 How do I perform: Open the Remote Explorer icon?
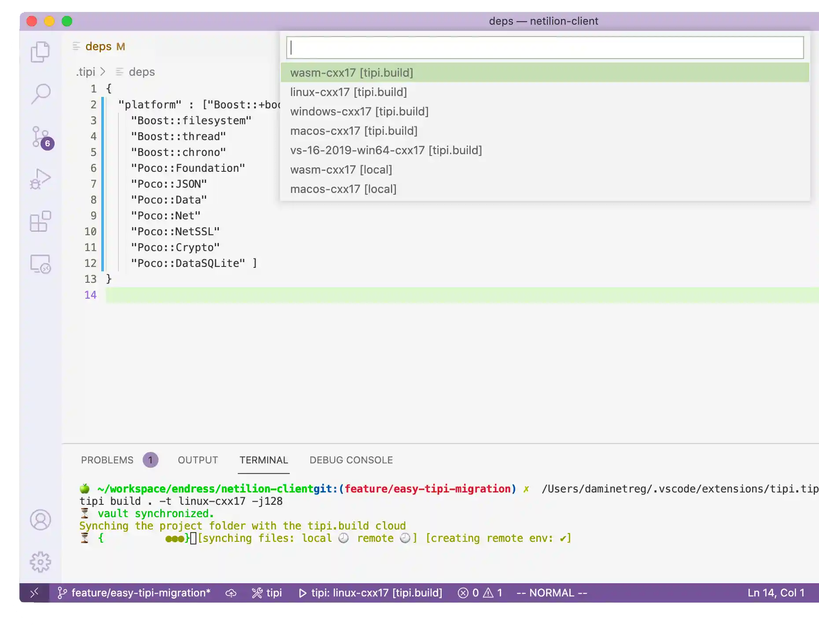(40, 264)
